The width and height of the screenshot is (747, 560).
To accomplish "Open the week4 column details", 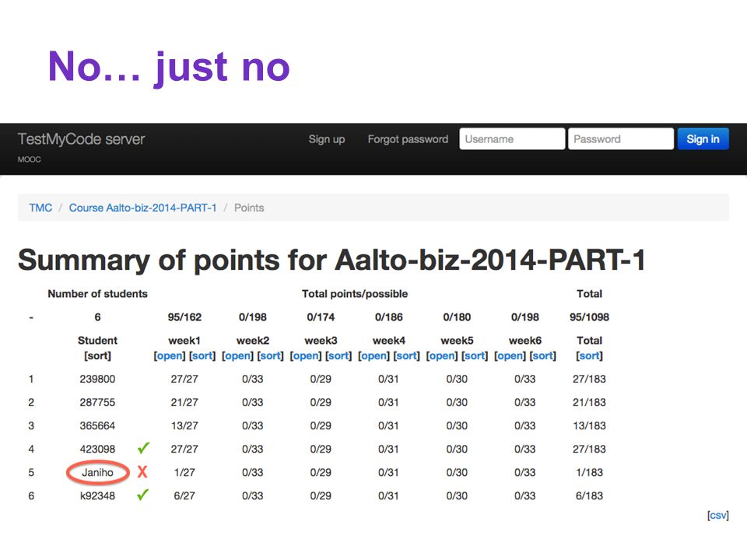I will click(x=373, y=355).
